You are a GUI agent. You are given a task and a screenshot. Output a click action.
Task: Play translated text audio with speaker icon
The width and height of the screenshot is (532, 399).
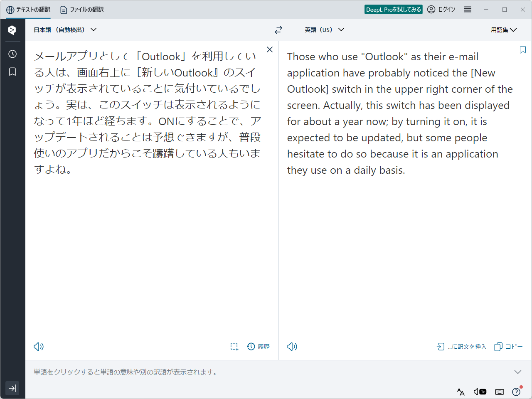pos(292,346)
